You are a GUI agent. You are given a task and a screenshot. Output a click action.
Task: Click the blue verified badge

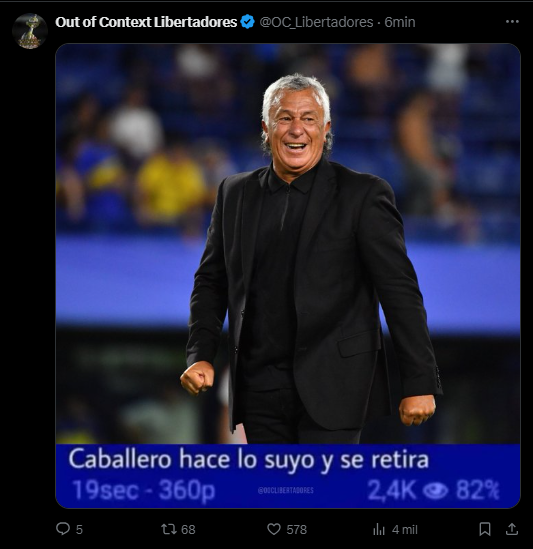click(x=248, y=22)
